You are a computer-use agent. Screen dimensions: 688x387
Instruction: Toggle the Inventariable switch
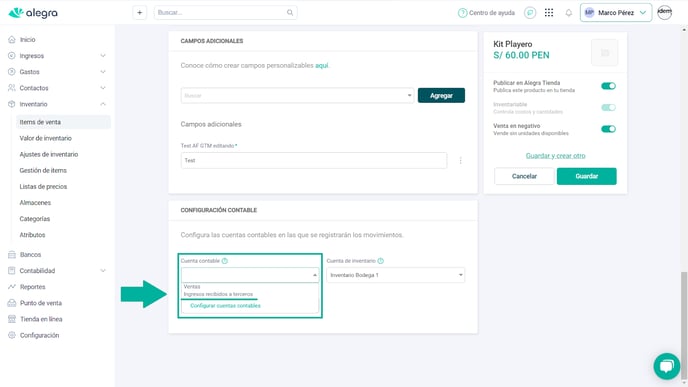tap(608, 108)
